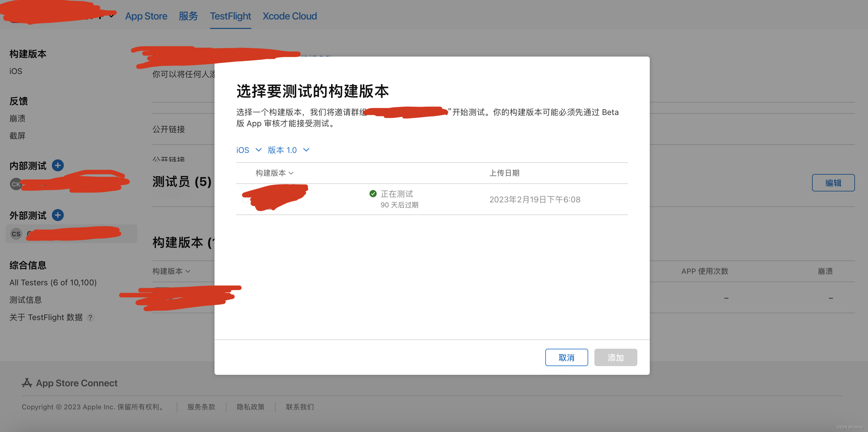Open the iOS platform dropdown in dialog
868x432 pixels.
pos(249,150)
